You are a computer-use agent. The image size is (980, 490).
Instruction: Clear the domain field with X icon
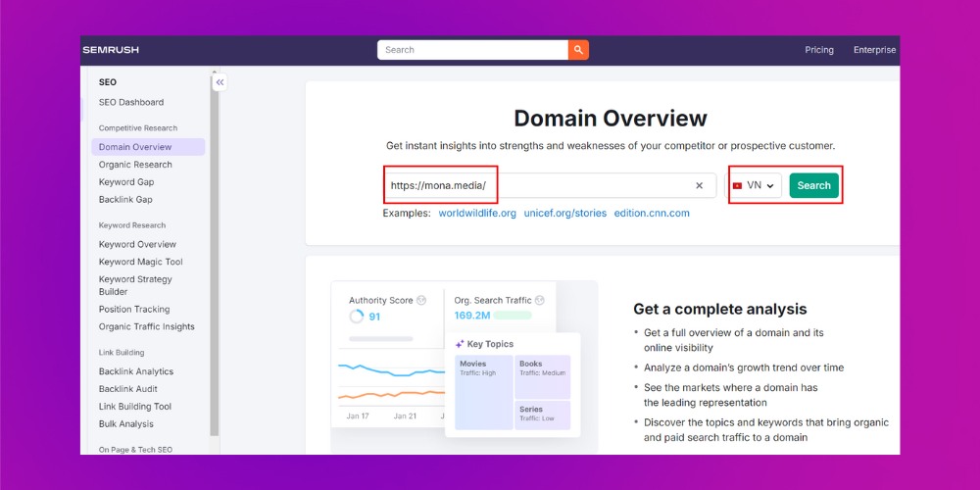[x=700, y=185]
